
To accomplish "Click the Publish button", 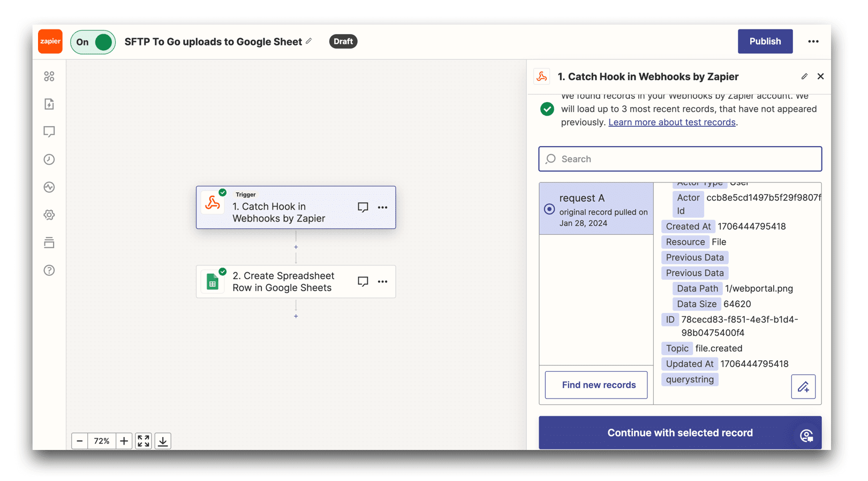I will pyautogui.click(x=765, y=41).
